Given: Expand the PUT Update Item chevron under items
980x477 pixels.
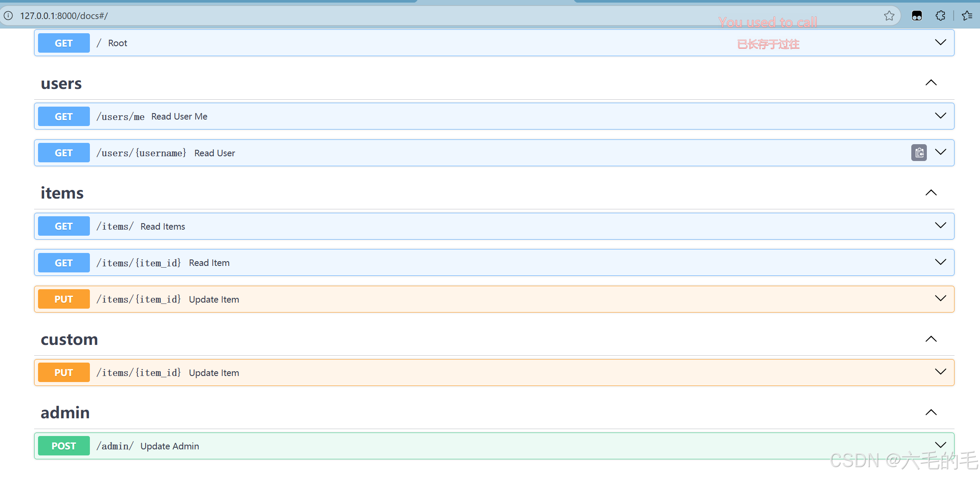Looking at the screenshot, I should (x=940, y=298).
